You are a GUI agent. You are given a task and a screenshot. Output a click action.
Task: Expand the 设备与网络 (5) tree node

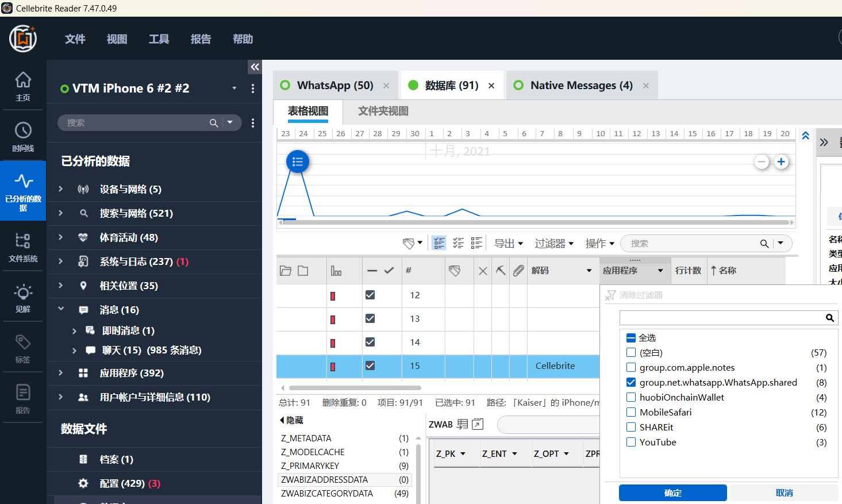60,189
